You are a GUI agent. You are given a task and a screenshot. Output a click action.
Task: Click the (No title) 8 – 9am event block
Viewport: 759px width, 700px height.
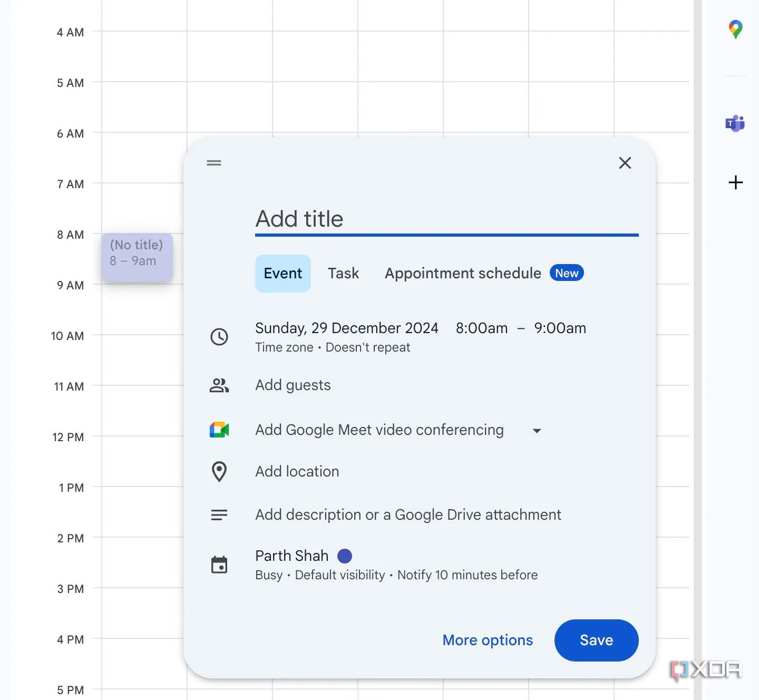coord(137,257)
